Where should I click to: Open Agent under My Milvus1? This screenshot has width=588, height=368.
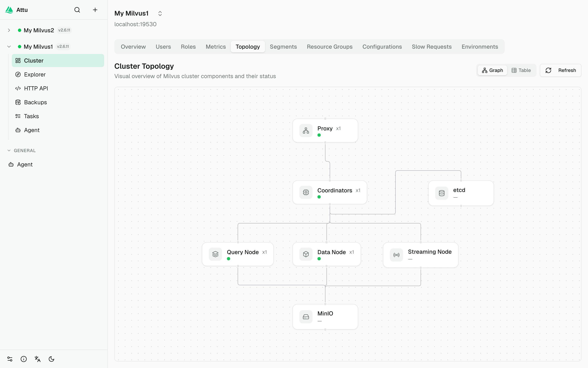pos(58,130)
